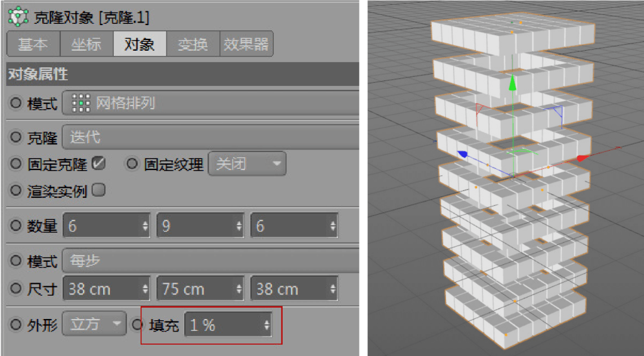
Task: Switch to the 坐标 tab
Action: (86, 44)
